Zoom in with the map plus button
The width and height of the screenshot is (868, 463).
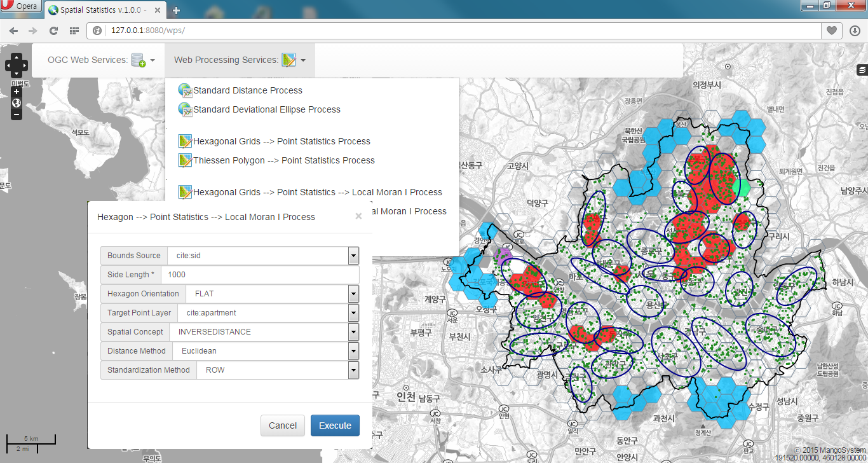(x=15, y=92)
